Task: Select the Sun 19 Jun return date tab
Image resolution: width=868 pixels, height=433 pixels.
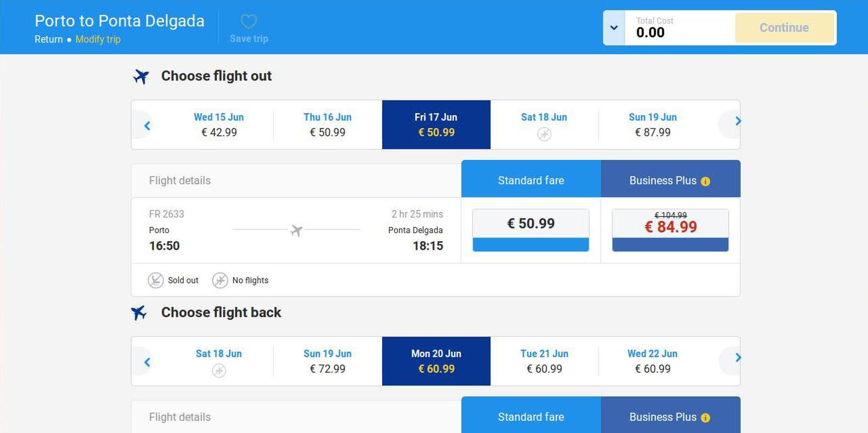Action: tap(327, 361)
